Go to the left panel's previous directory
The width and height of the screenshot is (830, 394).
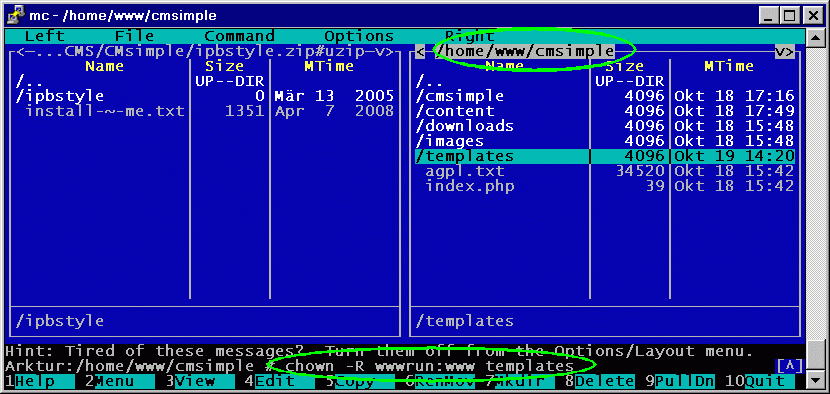(21, 51)
